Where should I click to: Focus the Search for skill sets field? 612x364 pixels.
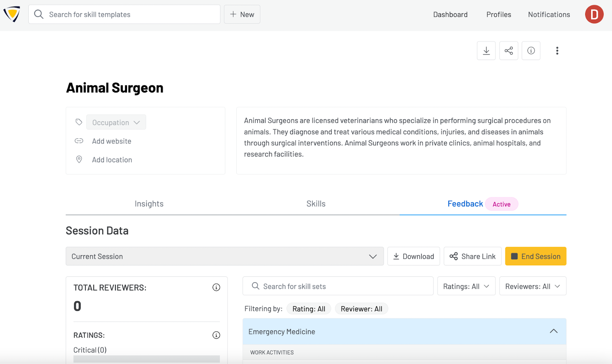[x=338, y=286]
